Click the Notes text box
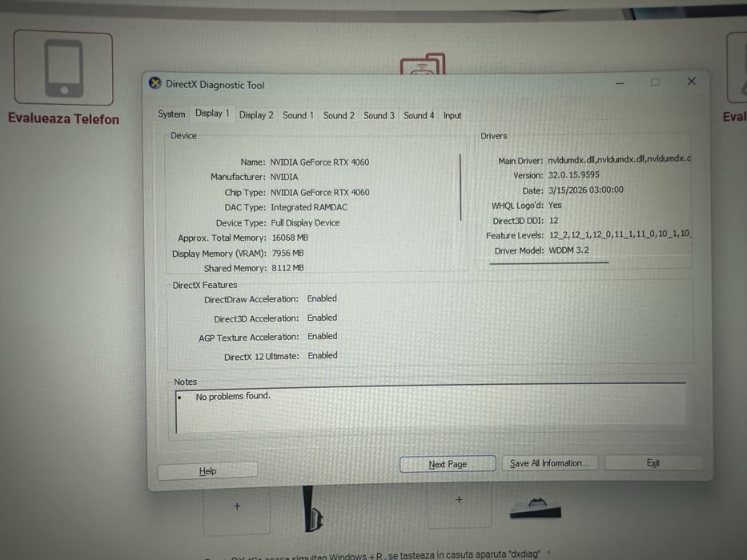747x560 pixels. 430,410
